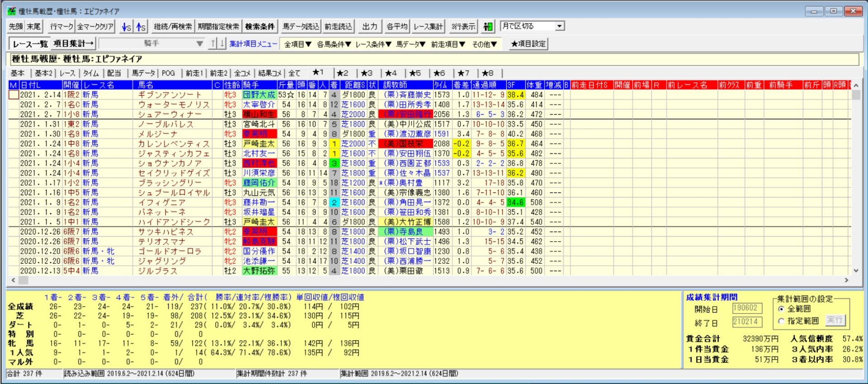Switch to the タイム tab

pos(91,73)
